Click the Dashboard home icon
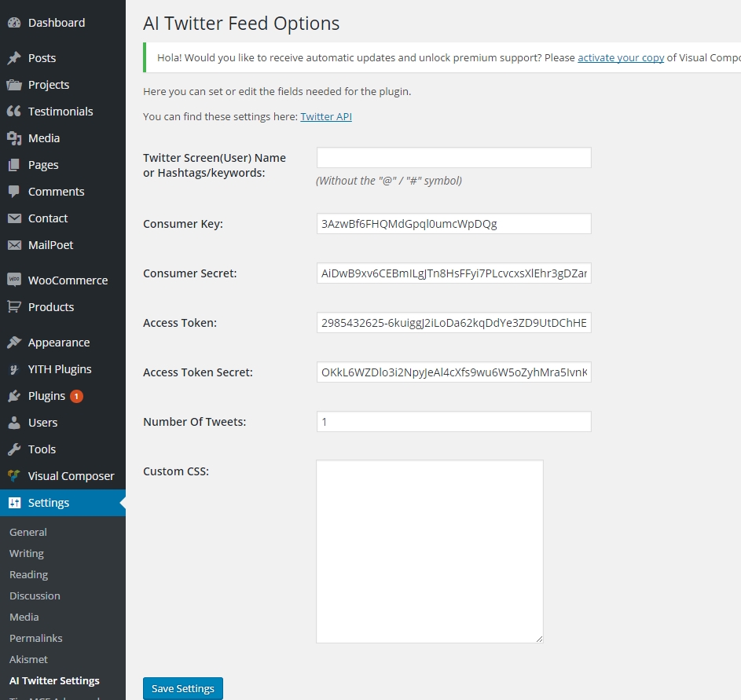The height and width of the screenshot is (700, 741). coord(16,22)
